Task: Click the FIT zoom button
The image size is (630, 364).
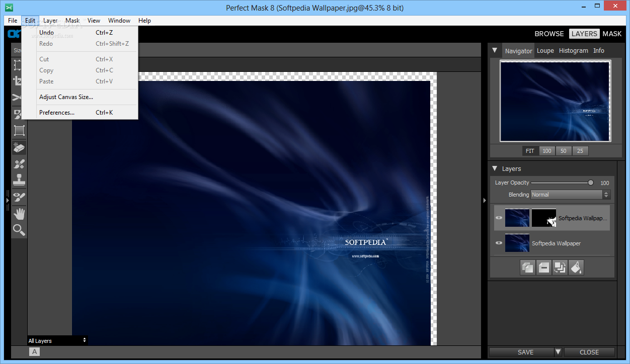Action: coord(530,151)
